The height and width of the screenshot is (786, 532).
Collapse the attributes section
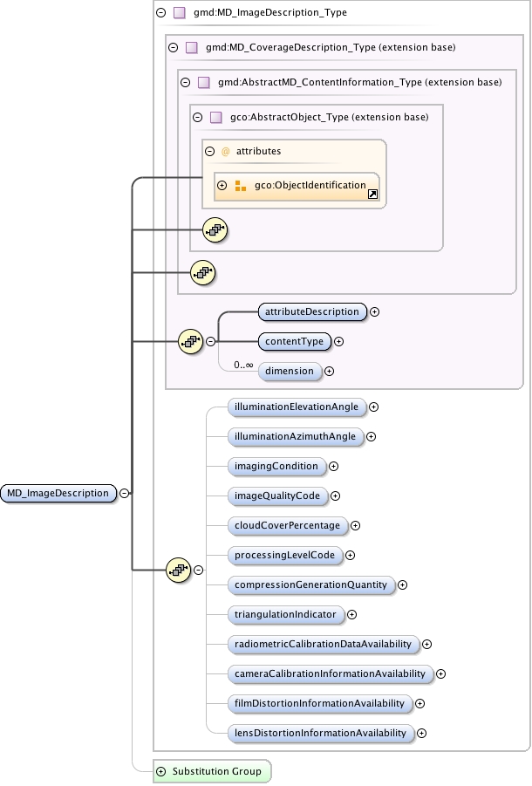[x=210, y=151]
